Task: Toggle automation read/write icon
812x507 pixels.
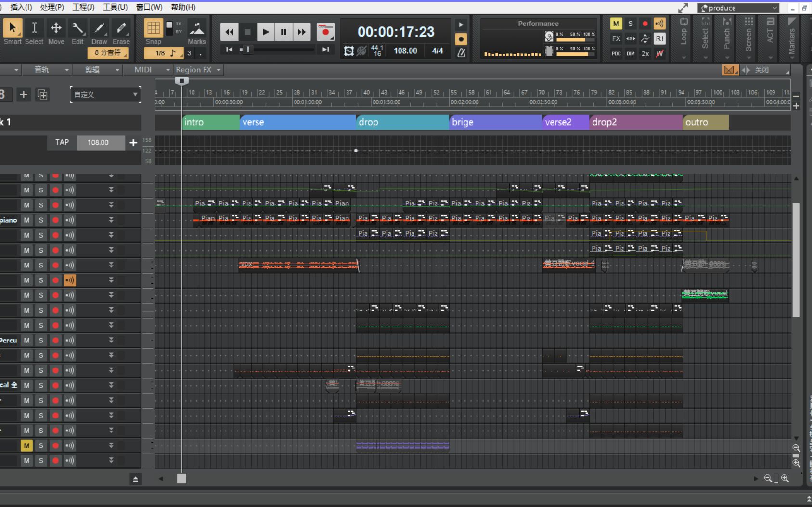Action: click(645, 38)
